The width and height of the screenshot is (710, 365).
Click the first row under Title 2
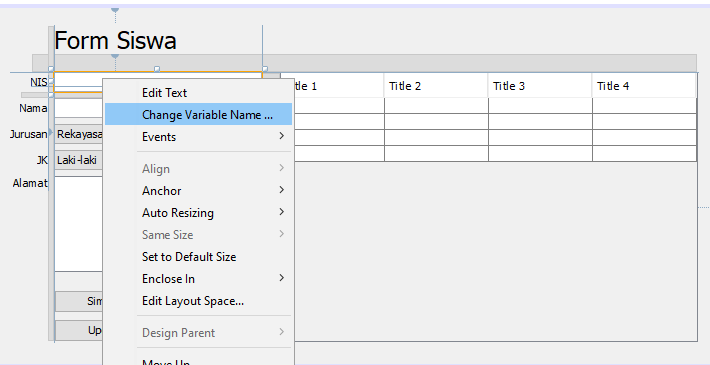(436, 106)
